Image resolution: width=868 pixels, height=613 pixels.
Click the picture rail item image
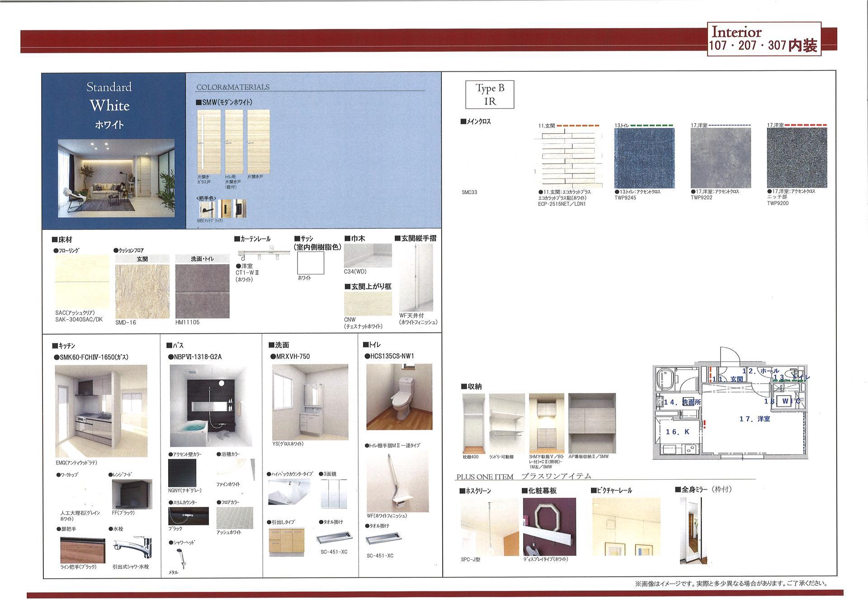click(x=626, y=527)
